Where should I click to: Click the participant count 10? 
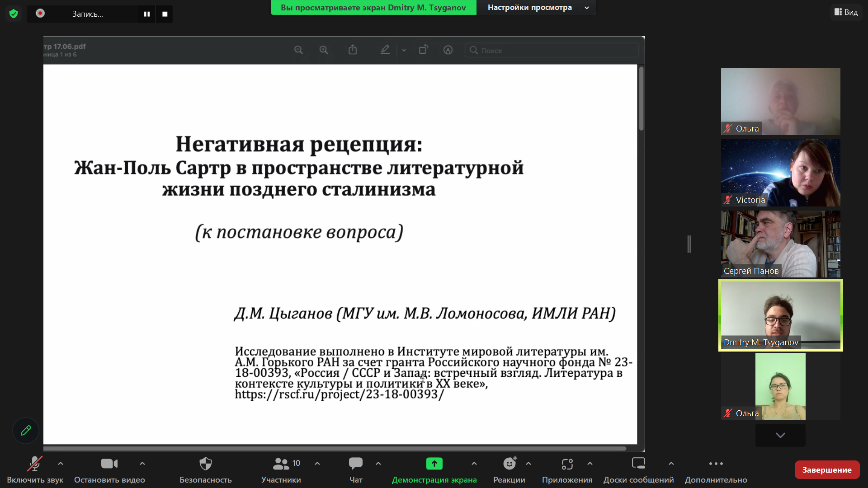pyautogui.click(x=296, y=463)
